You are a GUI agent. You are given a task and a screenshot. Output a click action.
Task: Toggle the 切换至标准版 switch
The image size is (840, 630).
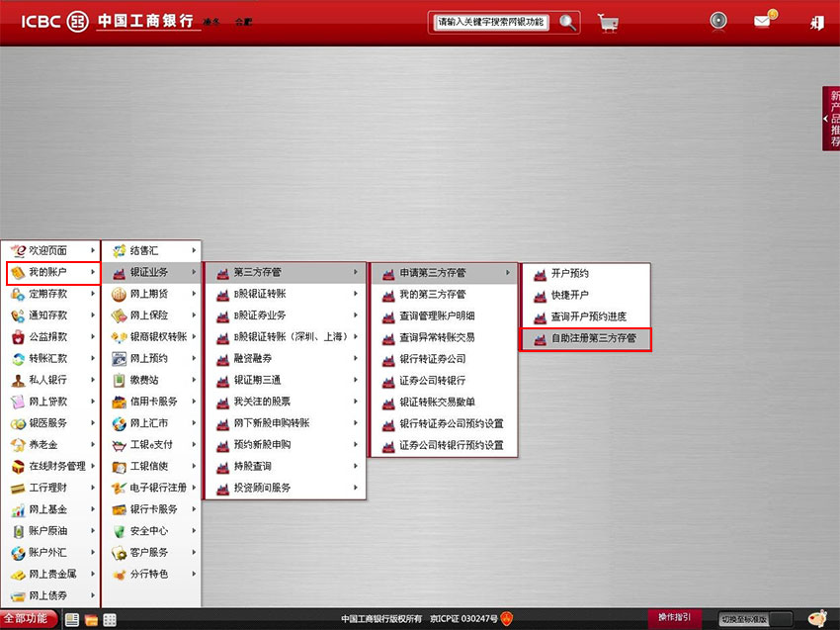[x=755, y=619]
